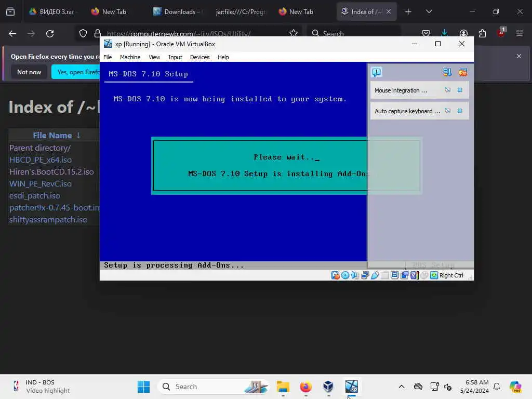Click the Right Ctrl host key label

point(451,275)
